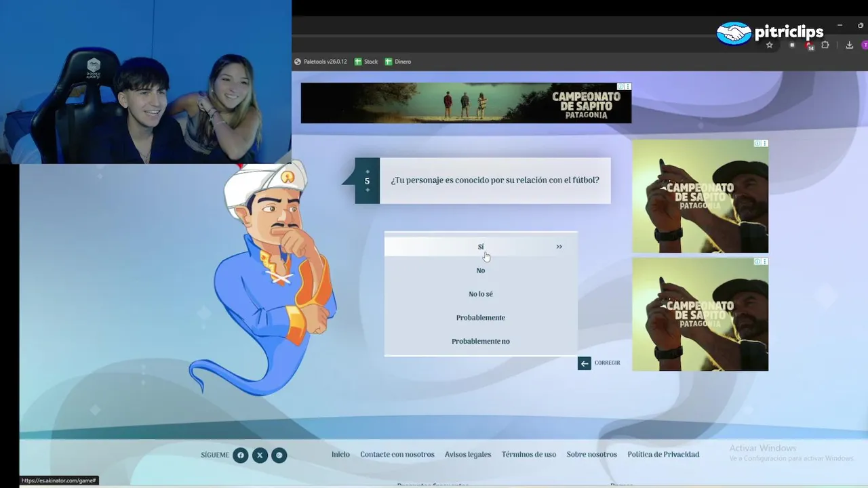Minimize the browser window
The image size is (868, 488).
840,25
